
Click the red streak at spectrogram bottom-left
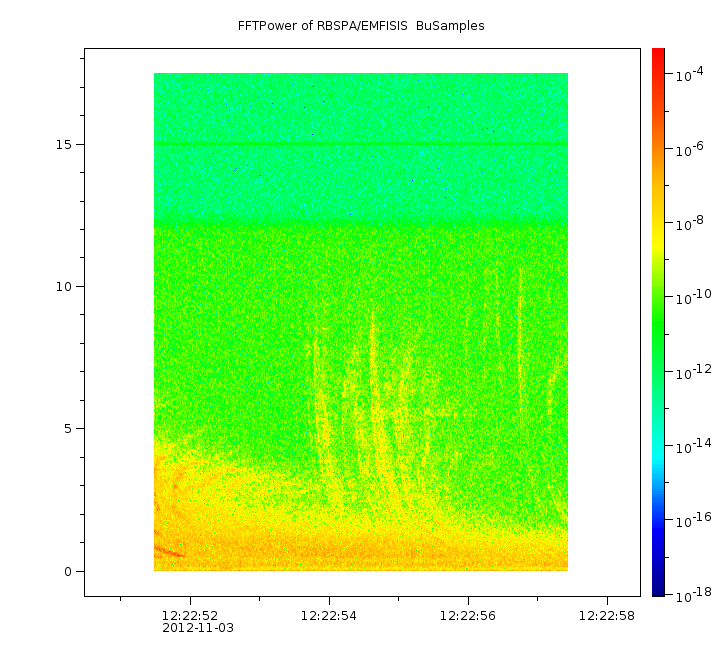point(169,551)
